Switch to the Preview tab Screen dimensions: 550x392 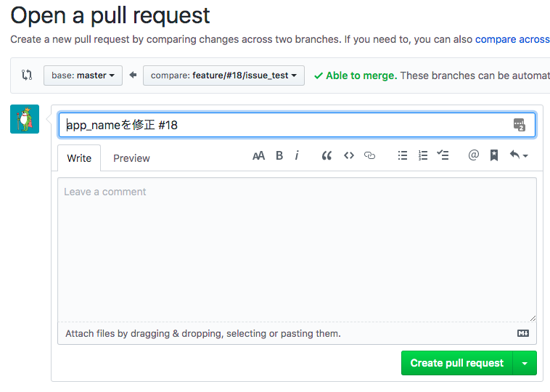pyautogui.click(x=131, y=158)
